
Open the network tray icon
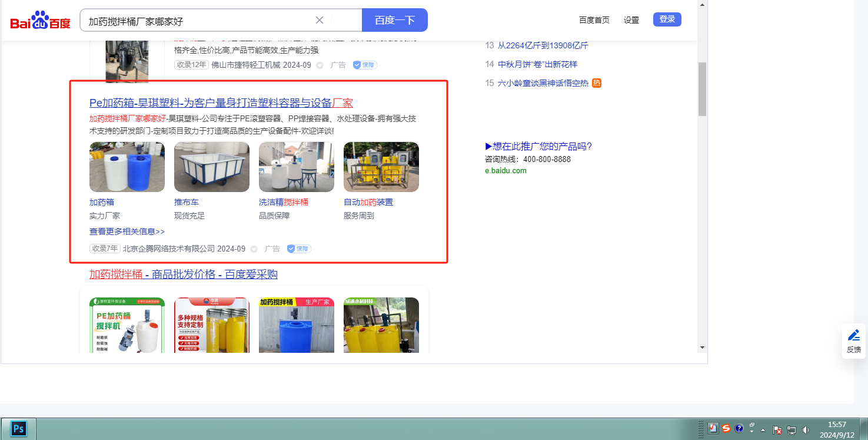tap(791, 430)
